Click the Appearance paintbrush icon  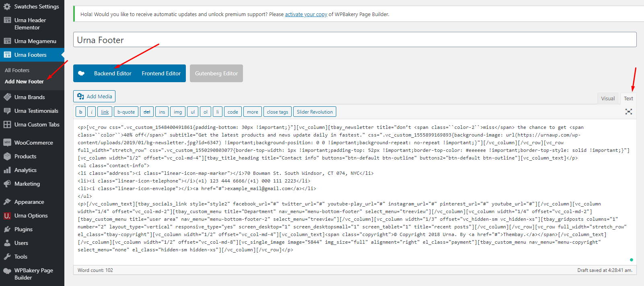pos(7,202)
